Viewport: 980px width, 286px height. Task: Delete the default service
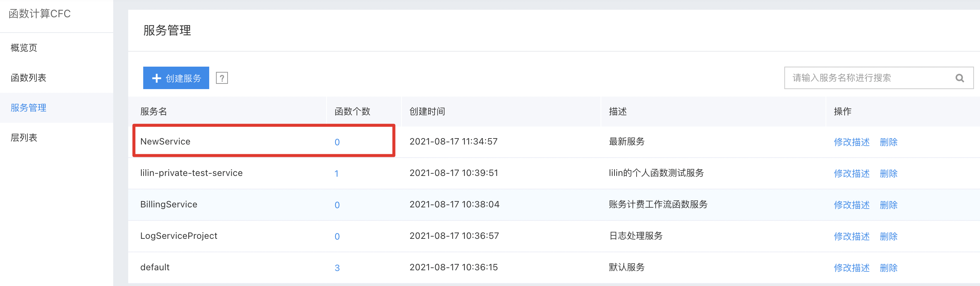(888, 268)
